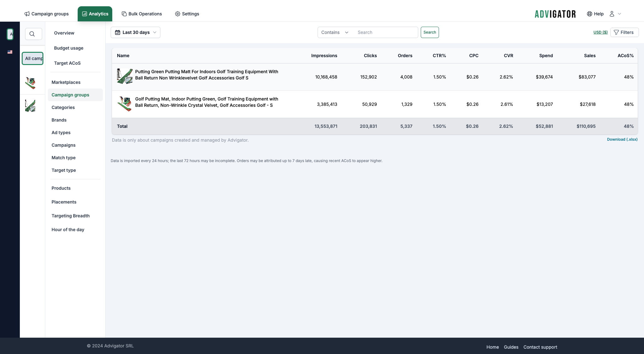Select the first putting mat thumbnail in sidebar
This screenshot has height=354, width=644.
(30, 83)
